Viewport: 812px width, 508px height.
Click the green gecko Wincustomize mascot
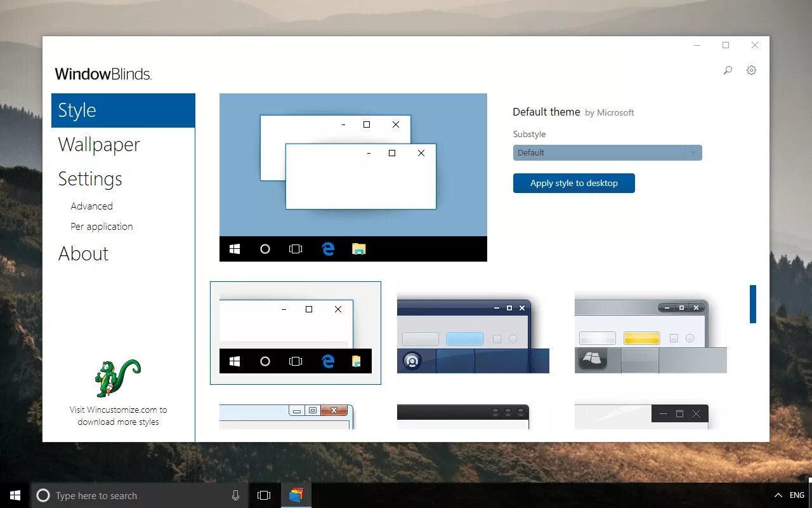(x=118, y=378)
